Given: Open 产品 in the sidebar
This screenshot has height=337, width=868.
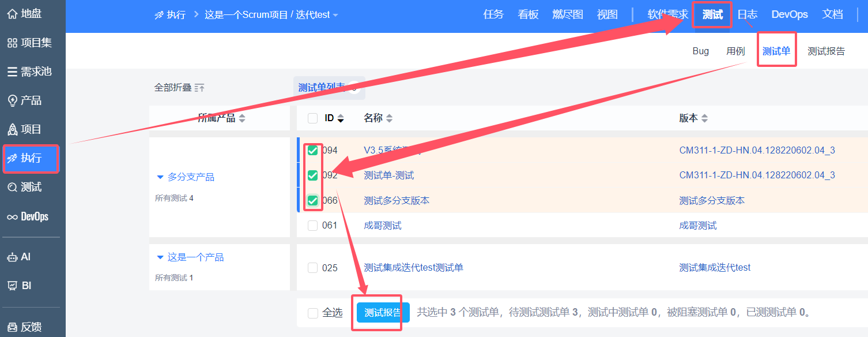Looking at the screenshot, I should click(24, 100).
